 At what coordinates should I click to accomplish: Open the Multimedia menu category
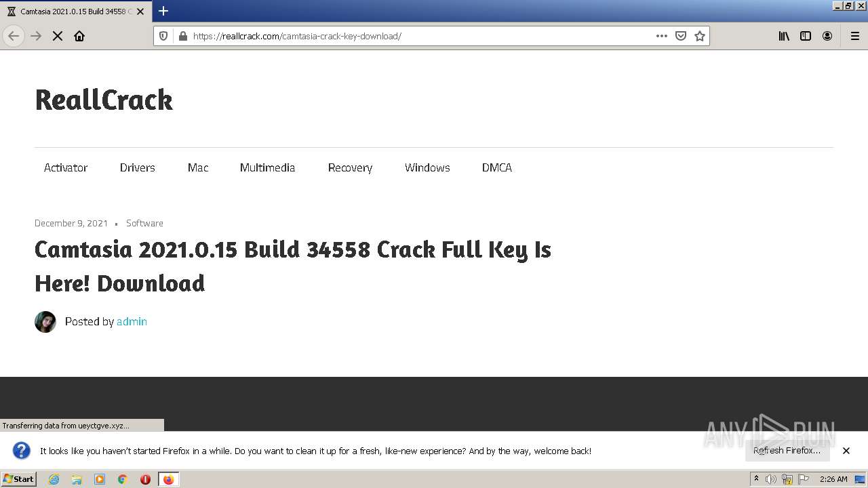tap(267, 167)
